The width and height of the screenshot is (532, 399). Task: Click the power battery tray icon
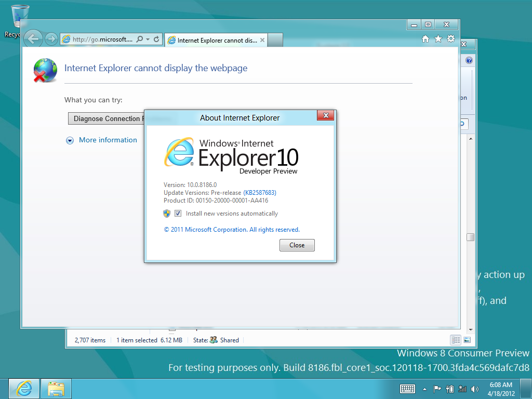pos(450,389)
